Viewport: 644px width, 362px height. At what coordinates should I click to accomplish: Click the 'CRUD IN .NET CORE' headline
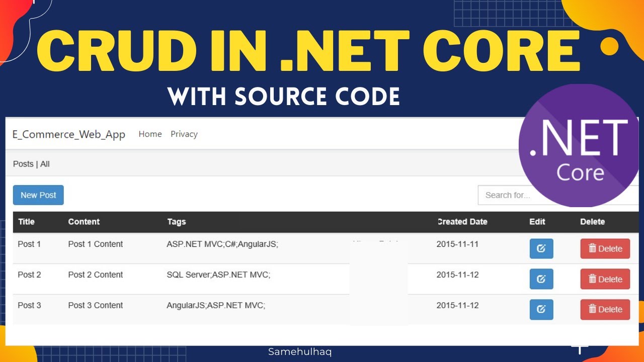(x=308, y=51)
